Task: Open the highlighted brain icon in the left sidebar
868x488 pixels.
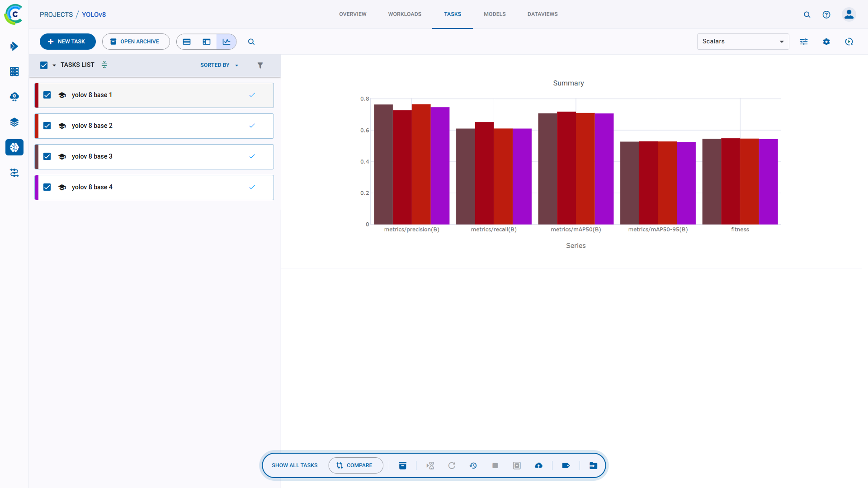Action: point(14,147)
